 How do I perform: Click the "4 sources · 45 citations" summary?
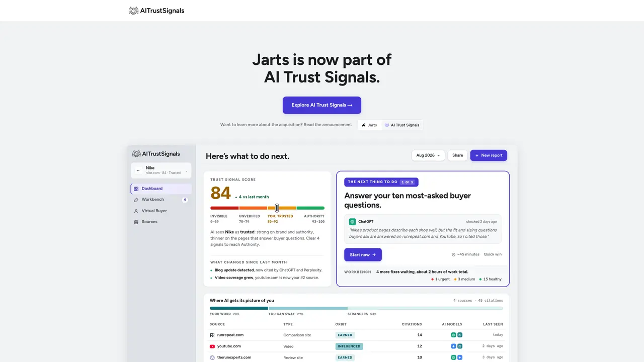pos(478,301)
